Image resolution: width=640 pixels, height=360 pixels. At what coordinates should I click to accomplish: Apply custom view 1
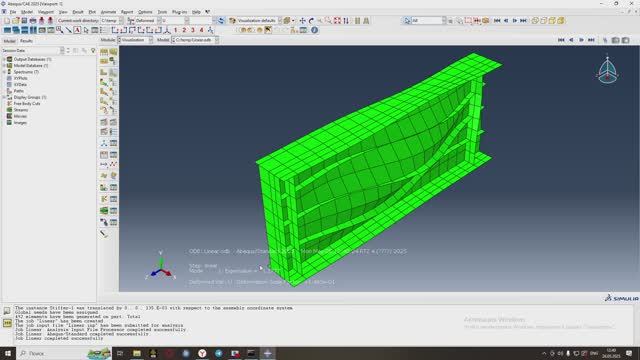pos(176,30)
